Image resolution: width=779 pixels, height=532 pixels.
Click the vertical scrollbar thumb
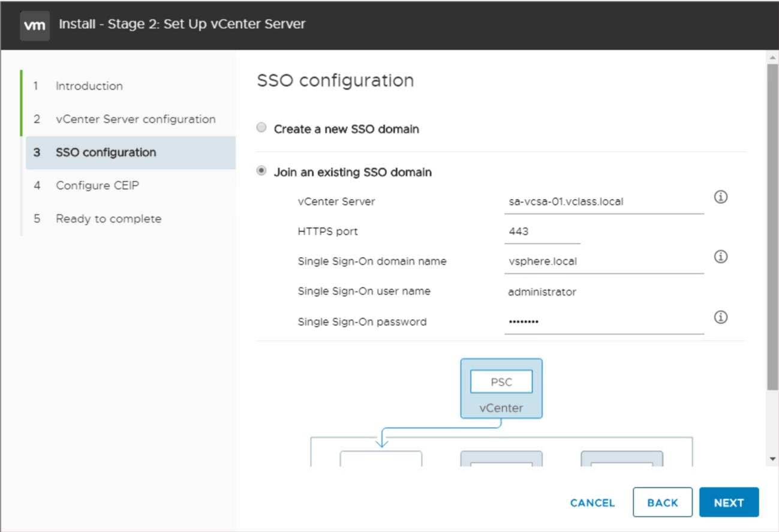(772, 227)
